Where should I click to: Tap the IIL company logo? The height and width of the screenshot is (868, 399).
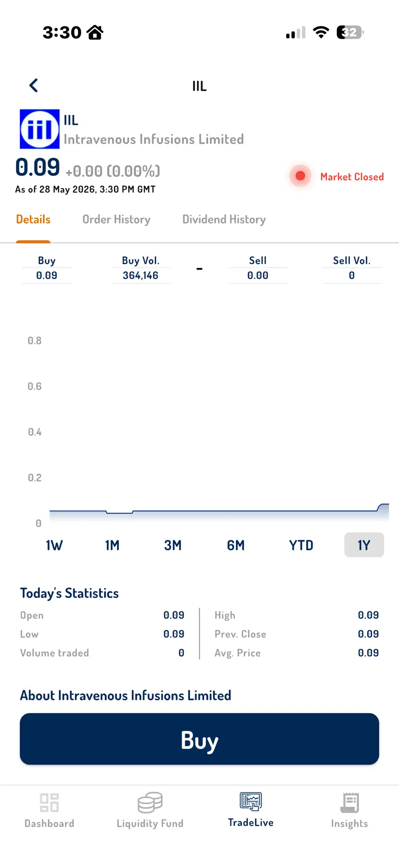(x=39, y=129)
